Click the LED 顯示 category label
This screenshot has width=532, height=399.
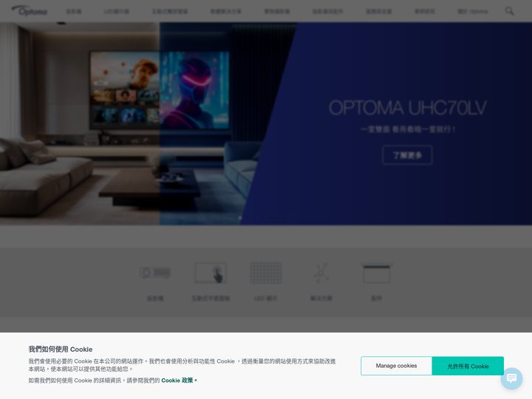(266, 299)
